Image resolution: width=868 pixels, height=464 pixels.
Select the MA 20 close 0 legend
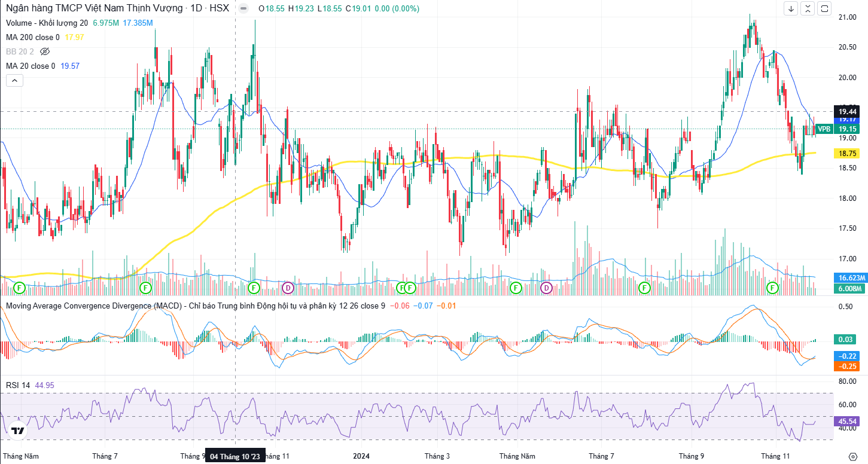pyautogui.click(x=31, y=66)
